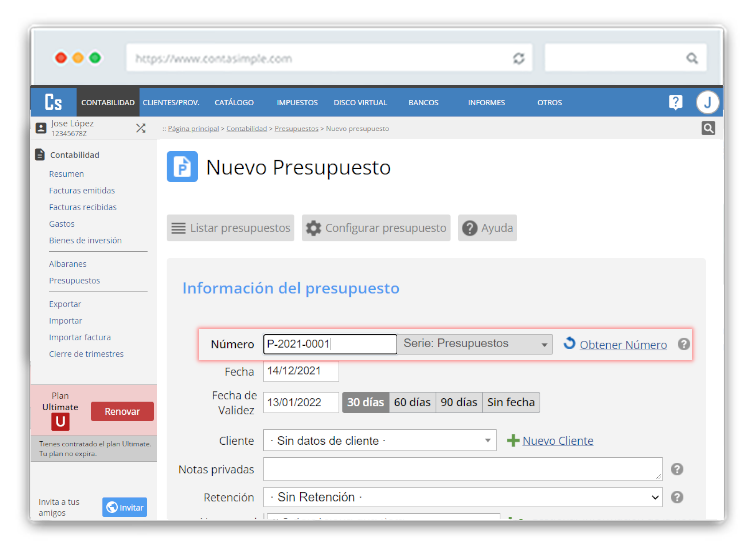Screen dimensions: 750x552
Task: Open Albaranes in the sidebar
Action: click(x=67, y=264)
